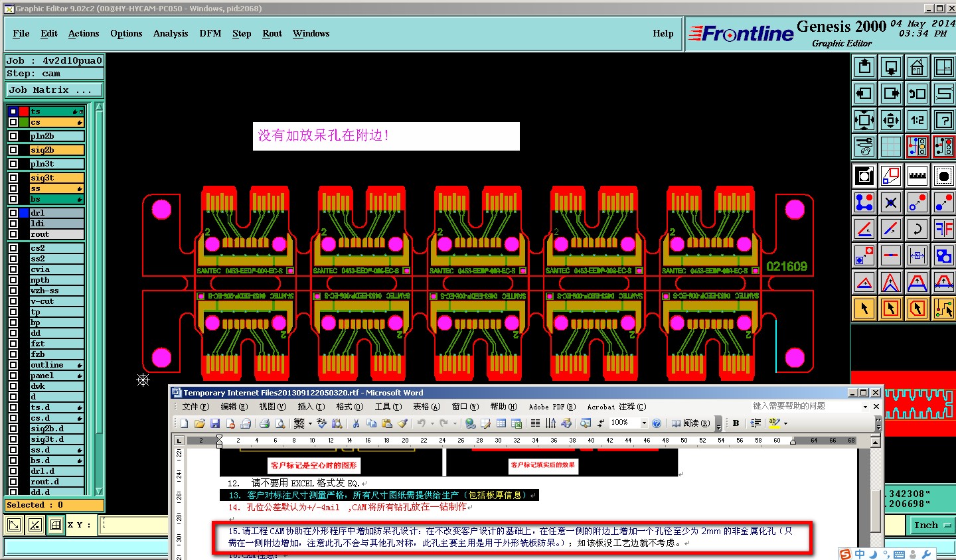Viewport: 956px width, 560px height.
Task: Click the mirror F flip icon
Action: pos(944,229)
